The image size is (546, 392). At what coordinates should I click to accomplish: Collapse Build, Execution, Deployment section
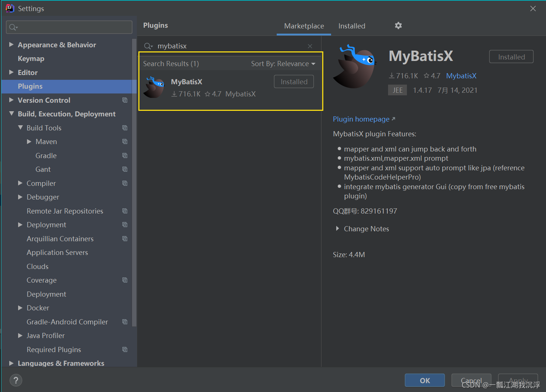click(11, 114)
